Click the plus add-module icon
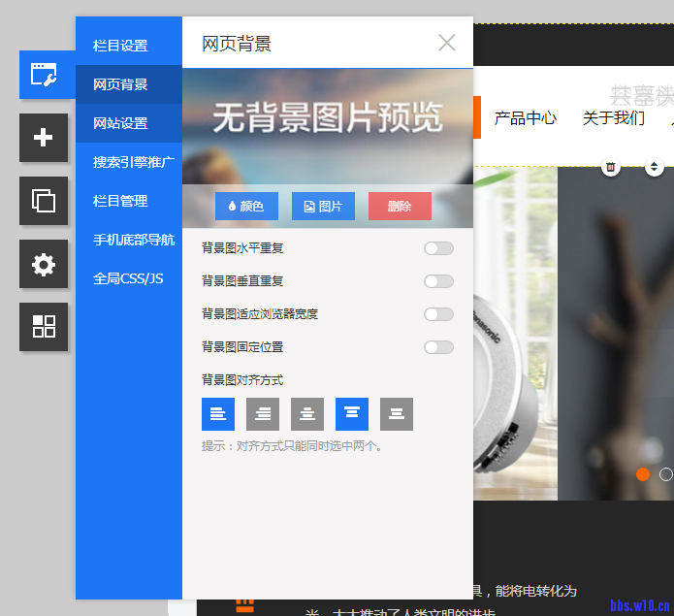This screenshot has width=674, height=616. (44, 138)
